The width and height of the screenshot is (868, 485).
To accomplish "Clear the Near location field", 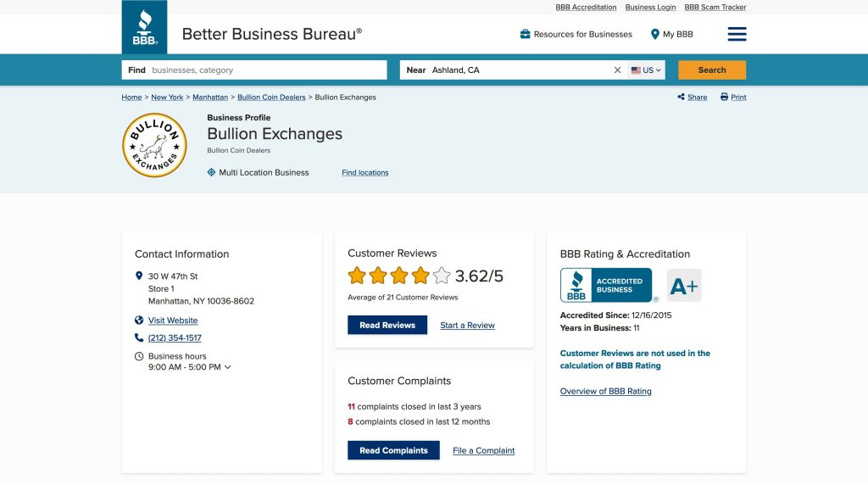I will pos(617,70).
